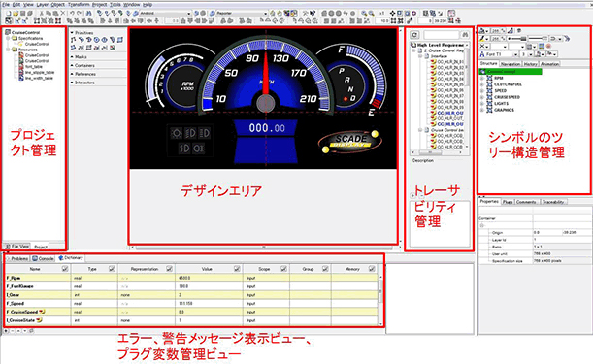
Task: Expand the CLUTCH&FUEL node
Action: [482, 84]
